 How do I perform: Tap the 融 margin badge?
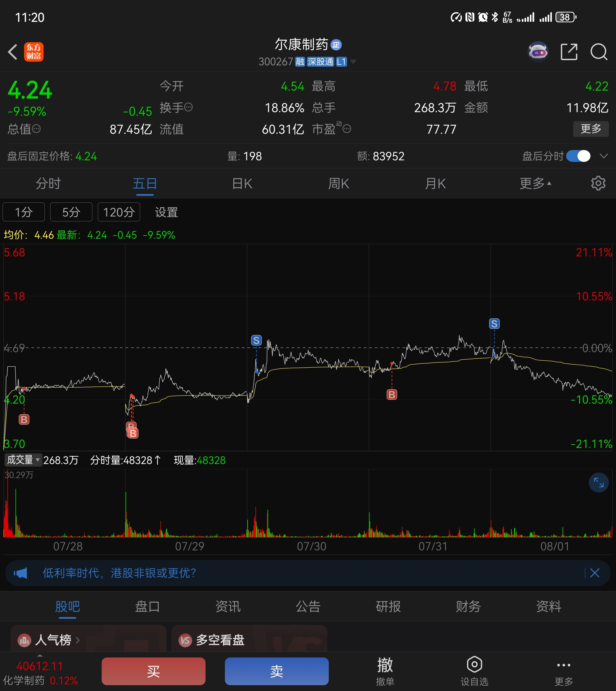[300, 61]
